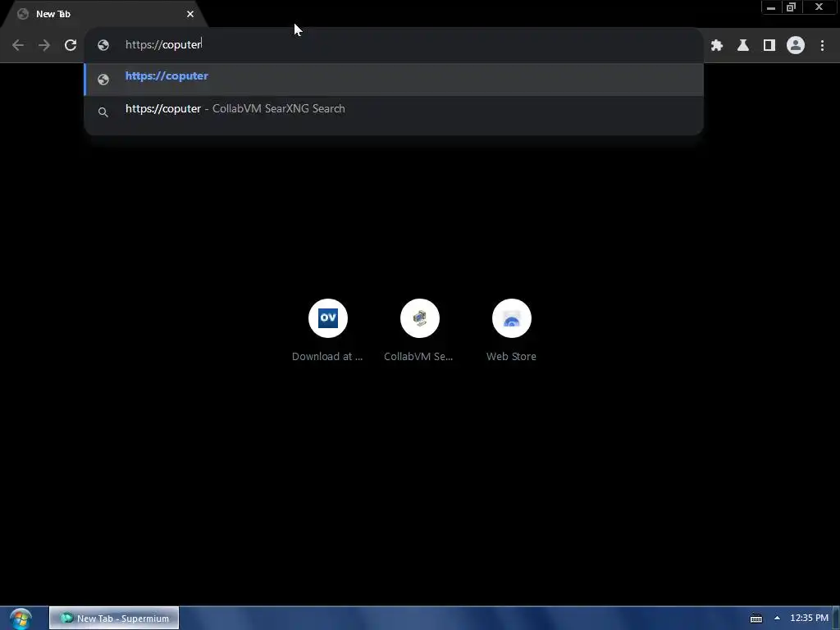Screen dimensions: 840x630
Task: Restore down the browser window
Action: pyautogui.click(x=791, y=7)
